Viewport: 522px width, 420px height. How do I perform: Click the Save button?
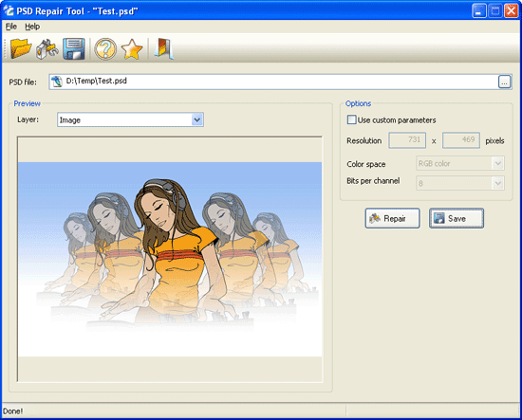pyautogui.click(x=457, y=218)
